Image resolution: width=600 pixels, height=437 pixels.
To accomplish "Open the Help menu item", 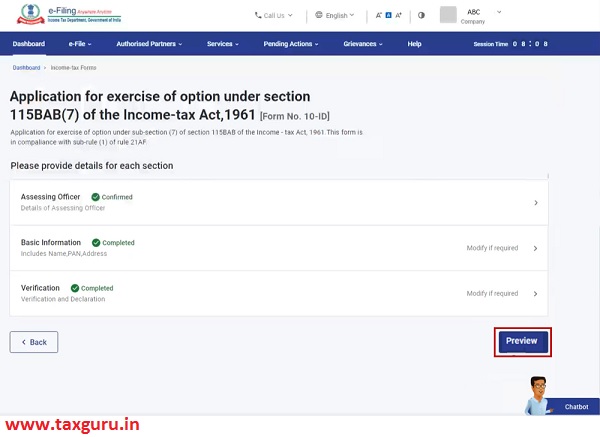I will pyautogui.click(x=414, y=44).
